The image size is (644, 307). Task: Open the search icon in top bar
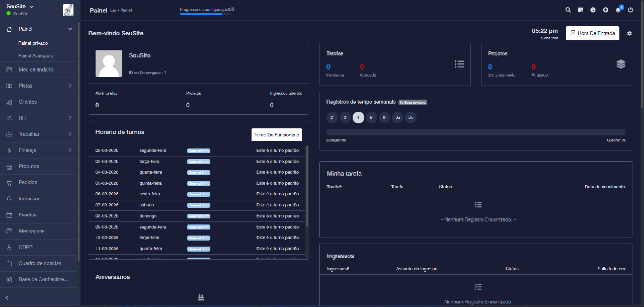click(x=568, y=10)
